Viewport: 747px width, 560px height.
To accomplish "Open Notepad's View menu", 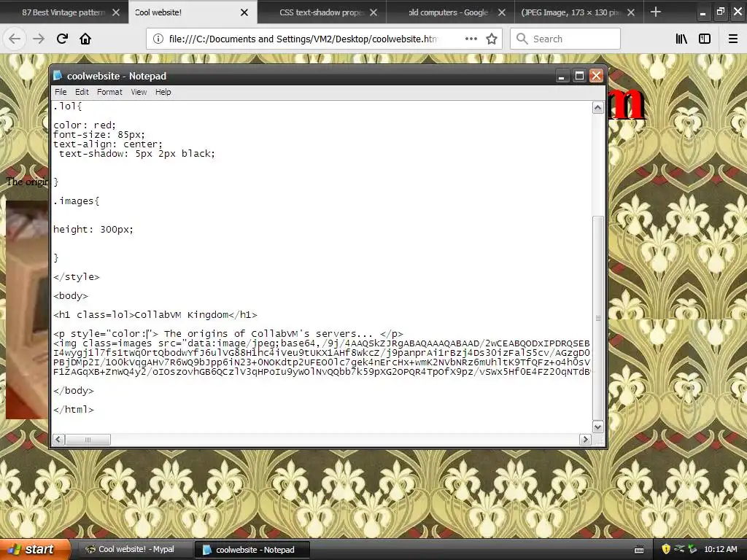I will click(x=139, y=92).
